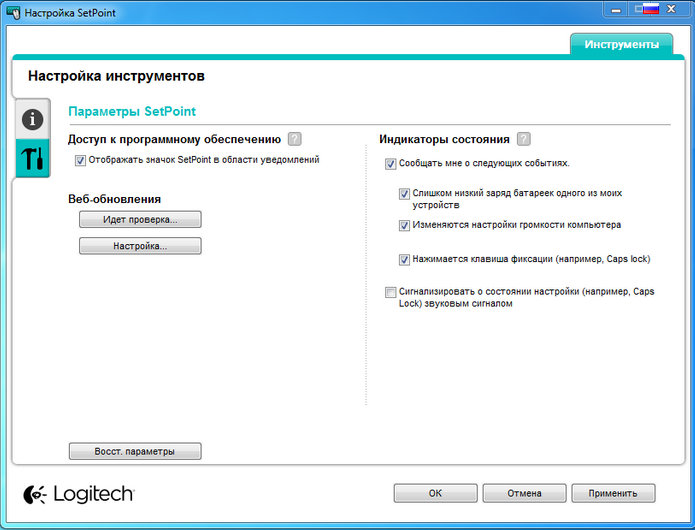The height and width of the screenshot is (530, 695).
Task: Open help for Доступ к программному обеспечению
Action: coord(295,139)
